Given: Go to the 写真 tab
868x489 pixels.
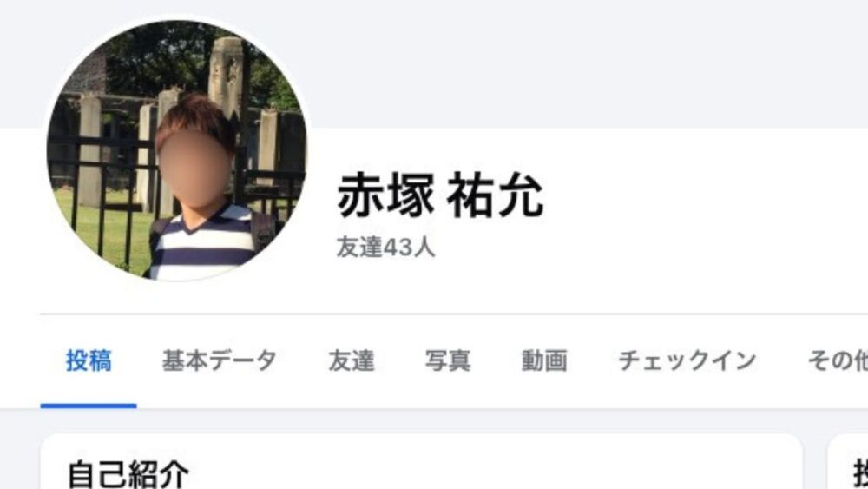Looking at the screenshot, I should [x=448, y=360].
